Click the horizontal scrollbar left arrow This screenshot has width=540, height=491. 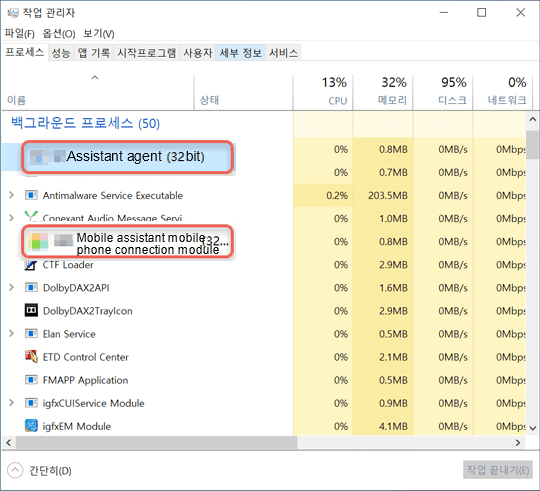coord(9,442)
